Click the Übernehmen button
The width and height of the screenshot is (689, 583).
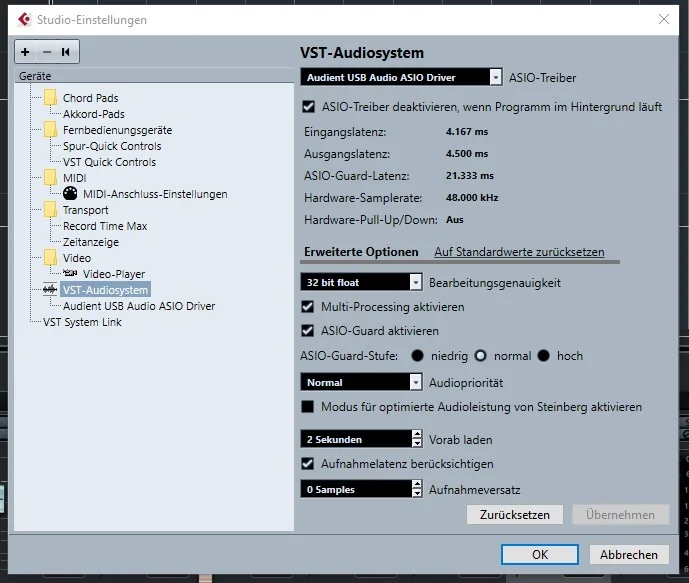tap(620, 514)
